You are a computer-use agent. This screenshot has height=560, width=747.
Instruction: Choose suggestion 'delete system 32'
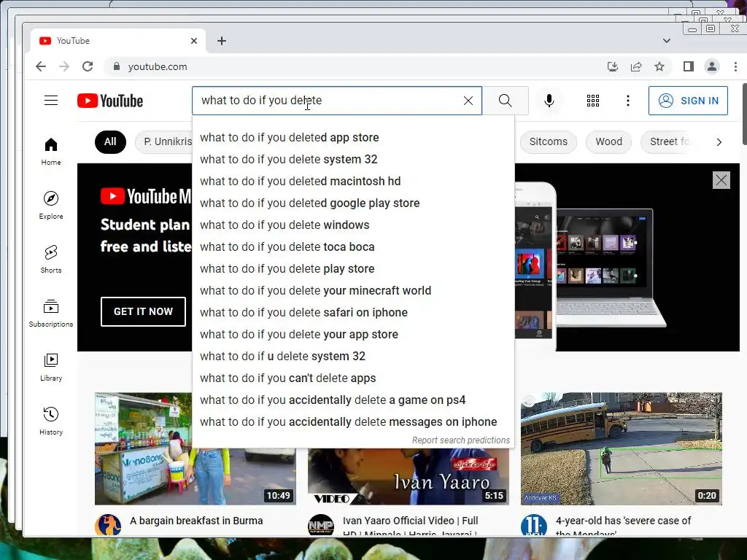353,159
